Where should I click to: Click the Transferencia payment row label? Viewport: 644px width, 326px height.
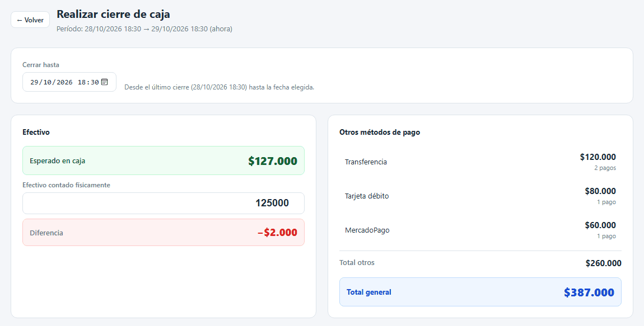[x=366, y=162]
